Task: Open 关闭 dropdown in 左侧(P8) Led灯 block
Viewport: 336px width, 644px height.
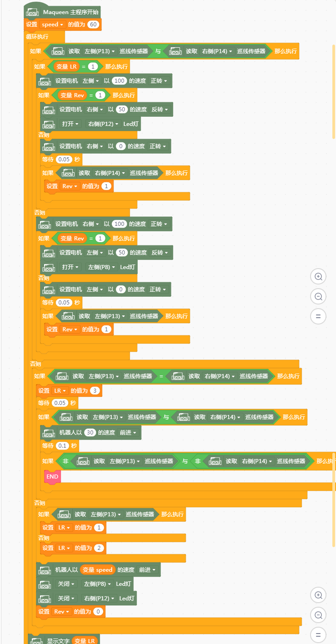Action: click(x=66, y=584)
